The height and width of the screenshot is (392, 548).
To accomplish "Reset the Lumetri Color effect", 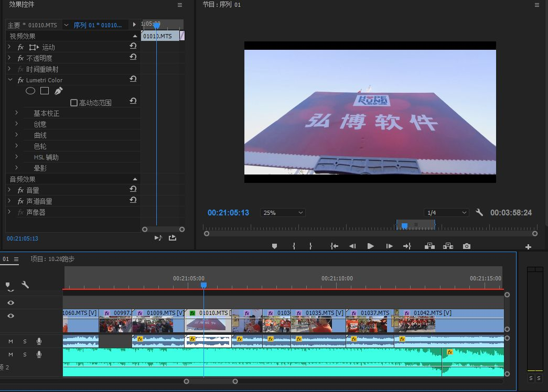I will pyautogui.click(x=133, y=79).
